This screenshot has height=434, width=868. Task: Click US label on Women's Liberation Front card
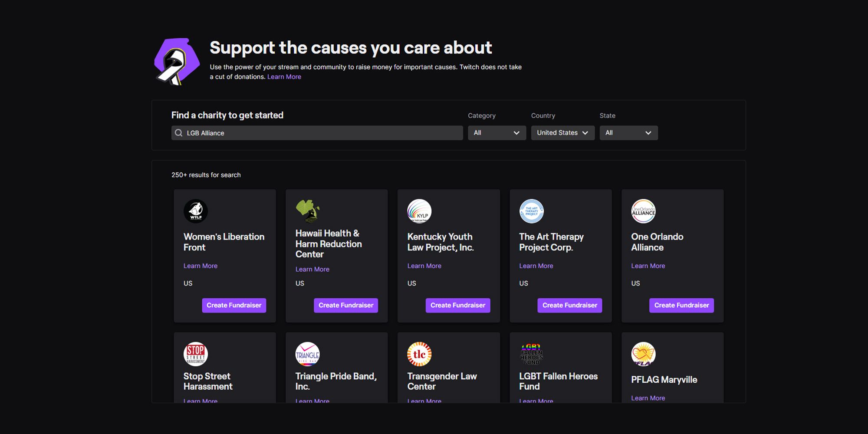click(188, 283)
